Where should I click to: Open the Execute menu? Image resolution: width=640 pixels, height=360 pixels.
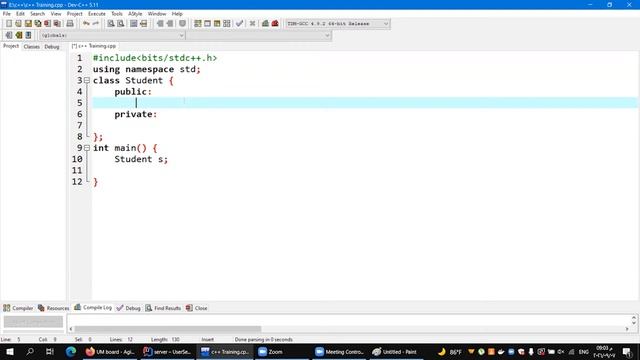tap(97, 14)
